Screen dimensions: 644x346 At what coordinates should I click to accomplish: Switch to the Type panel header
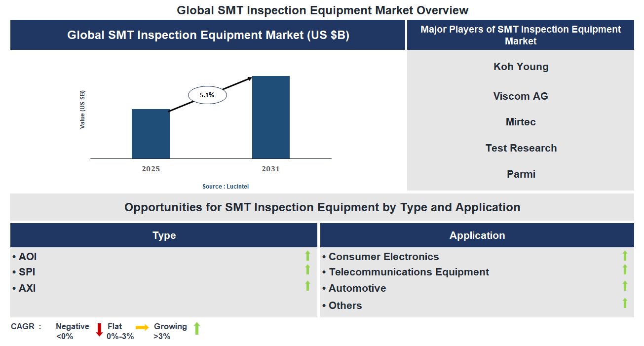tap(164, 235)
